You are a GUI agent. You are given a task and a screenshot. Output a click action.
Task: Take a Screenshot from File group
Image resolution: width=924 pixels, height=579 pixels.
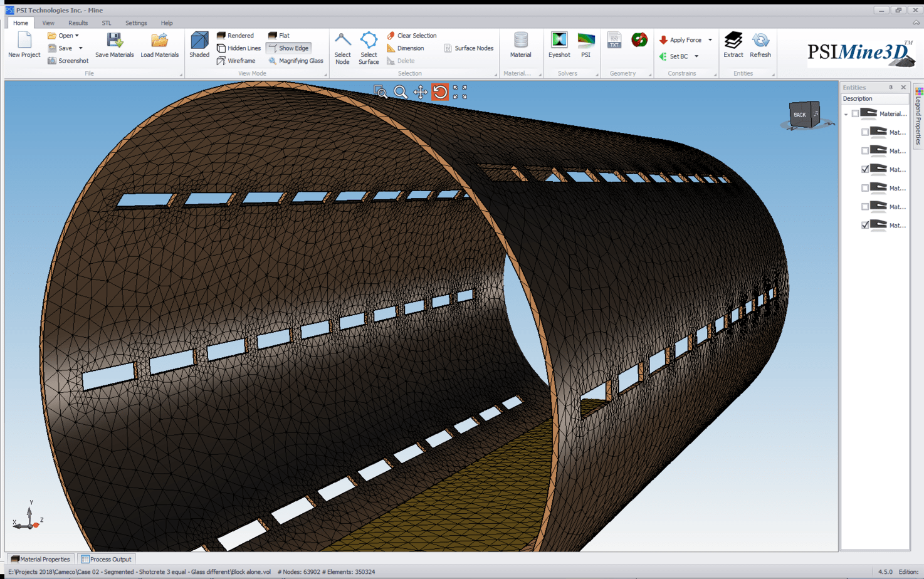coord(68,61)
